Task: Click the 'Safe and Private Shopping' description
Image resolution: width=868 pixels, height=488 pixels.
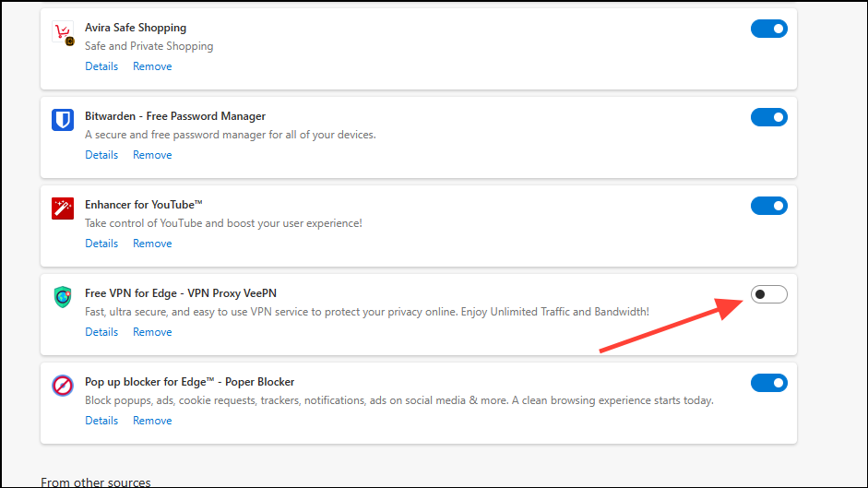Action: 149,46
